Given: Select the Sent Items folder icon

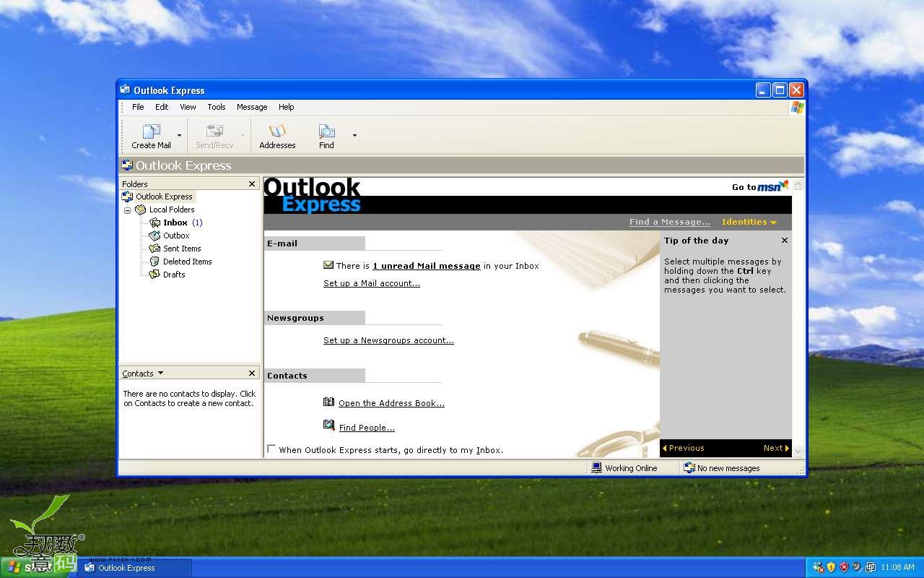Looking at the screenshot, I should pos(154,249).
